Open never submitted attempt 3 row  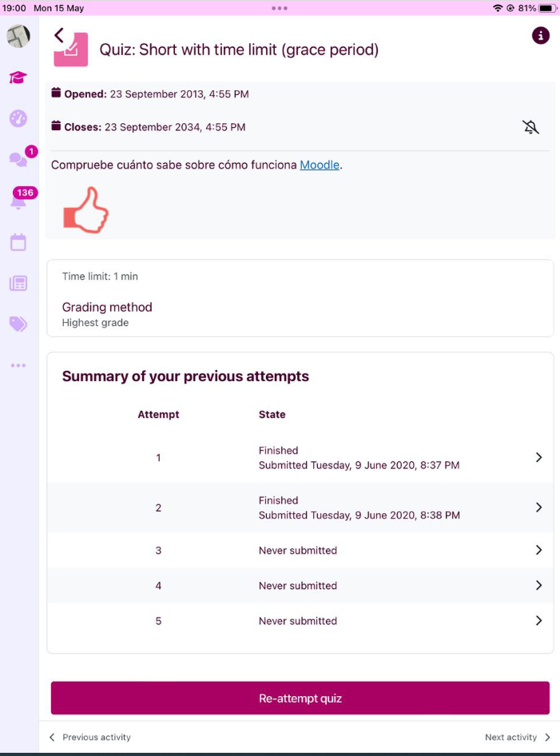point(300,550)
